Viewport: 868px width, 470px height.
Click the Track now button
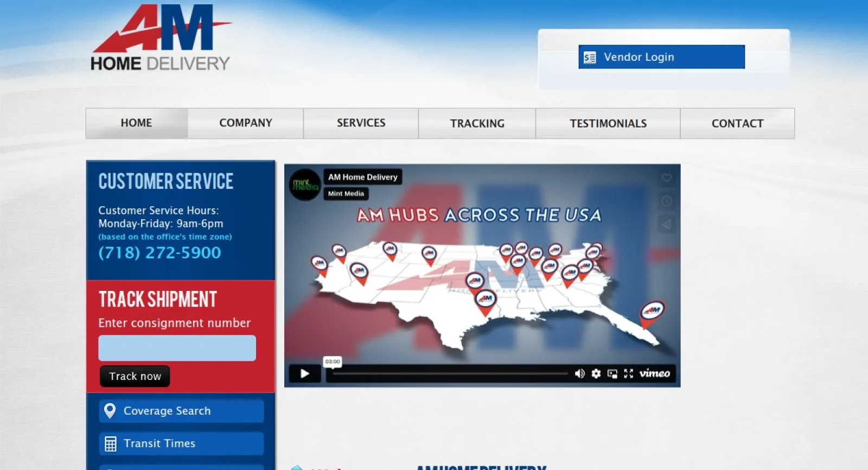[135, 376]
